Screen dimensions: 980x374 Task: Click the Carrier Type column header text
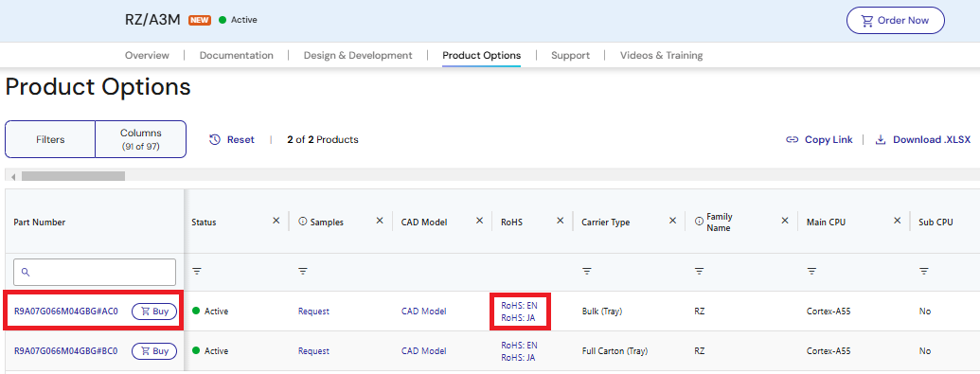[x=606, y=222]
